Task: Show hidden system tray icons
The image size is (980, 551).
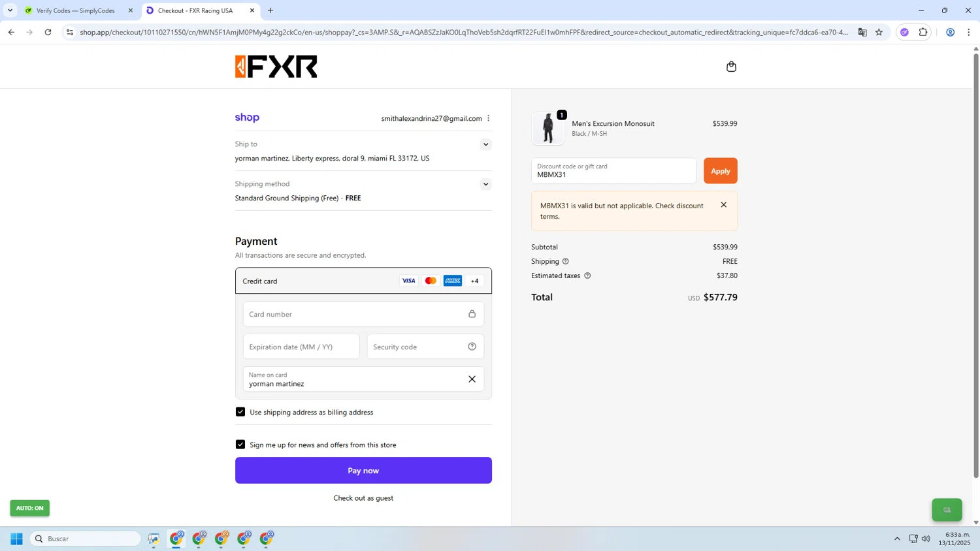Action: point(897,539)
